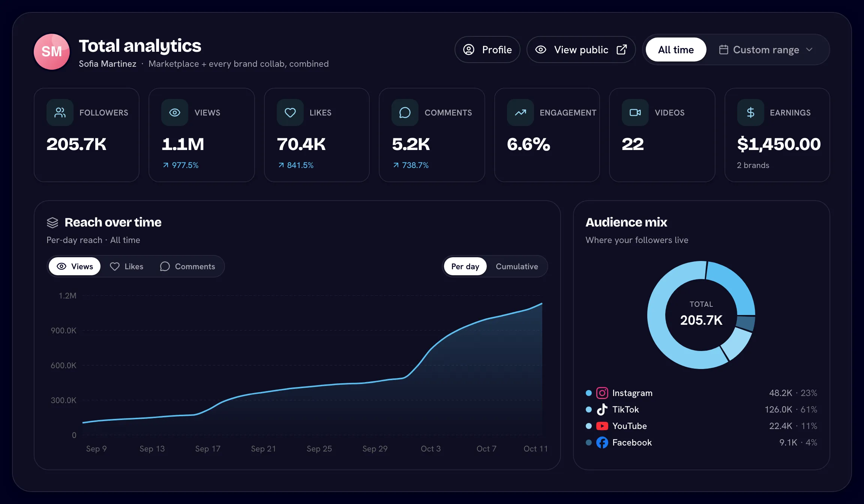864x504 pixels.
Task: Click the 738.7% comments growth value
Action: pyautogui.click(x=415, y=165)
